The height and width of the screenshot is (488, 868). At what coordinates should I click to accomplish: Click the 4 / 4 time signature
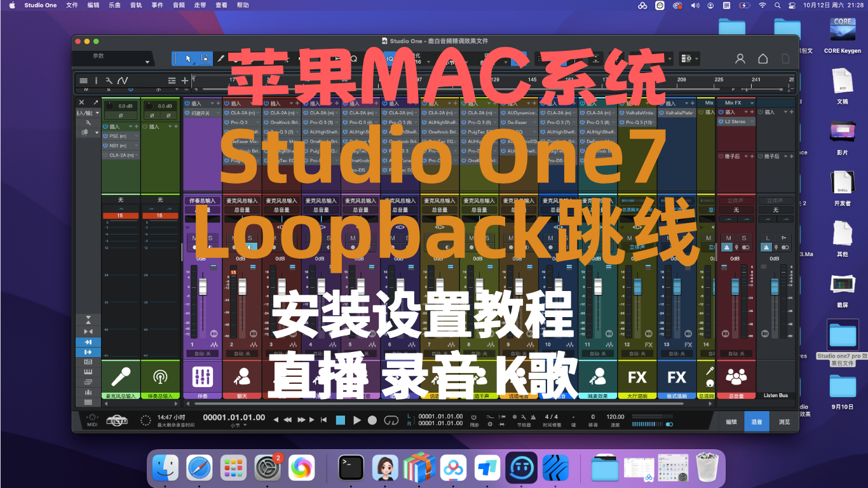[551, 417]
